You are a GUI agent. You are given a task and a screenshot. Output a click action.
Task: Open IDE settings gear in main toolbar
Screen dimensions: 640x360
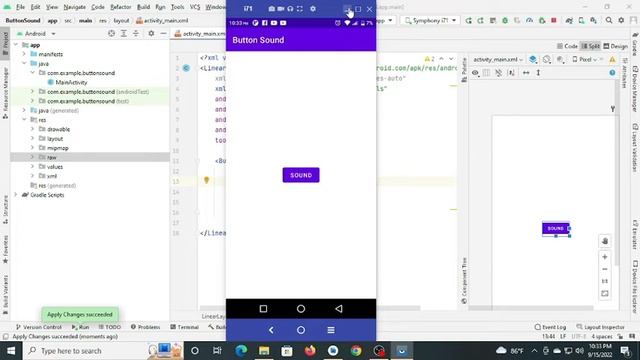pyautogui.click(x=621, y=20)
